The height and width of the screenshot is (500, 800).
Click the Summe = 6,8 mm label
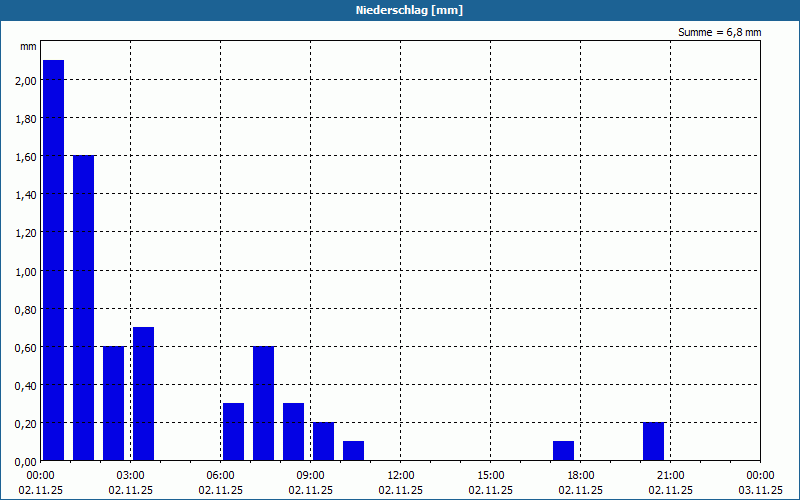point(719,32)
